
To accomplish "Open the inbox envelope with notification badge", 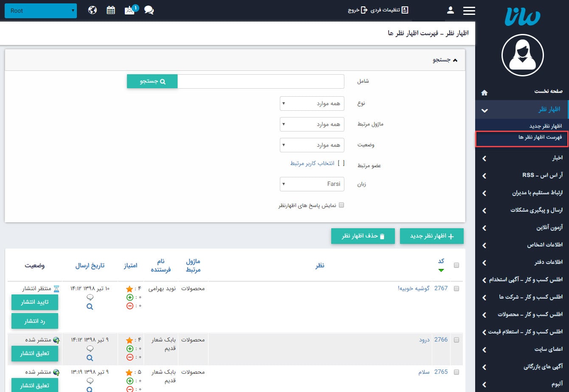I will click(x=130, y=10).
